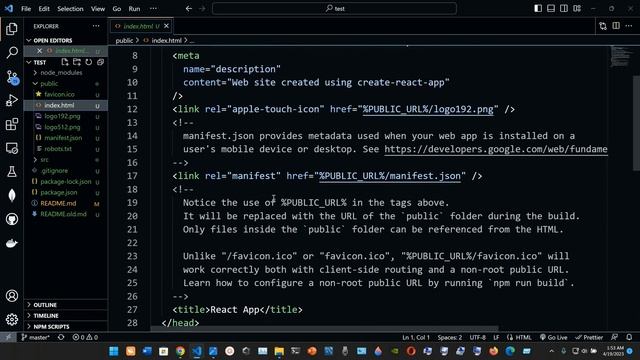The image size is (640, 360).
Task: Open the Testing flask view
Action: 12,171
